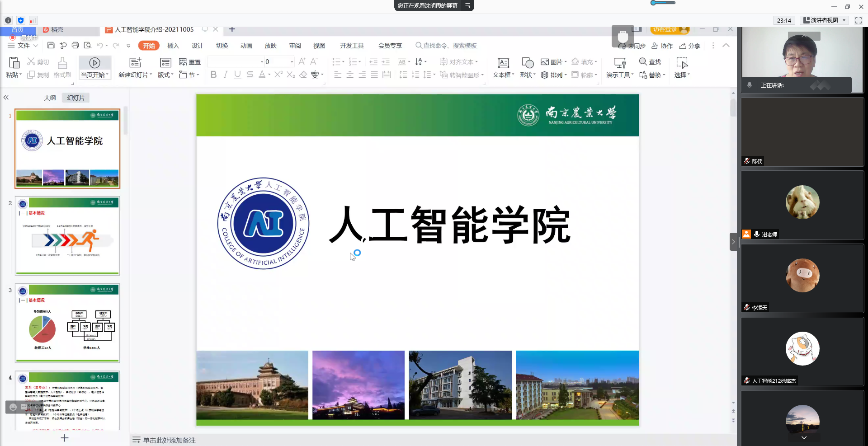Image resolution: width=868 pixels, height=446 pixels.
Task: Insert a text box with 文本框 icon
Action: [x=503, y=63]
